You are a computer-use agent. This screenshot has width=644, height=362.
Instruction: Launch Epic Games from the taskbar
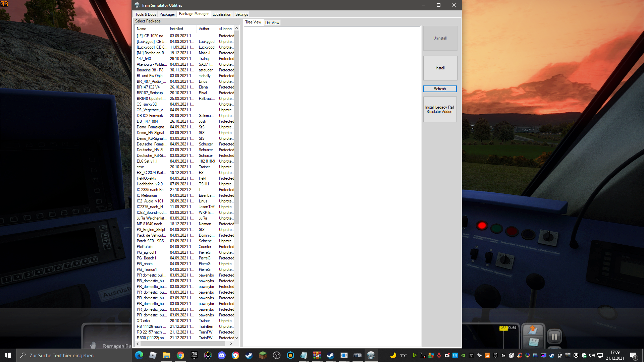194,355
